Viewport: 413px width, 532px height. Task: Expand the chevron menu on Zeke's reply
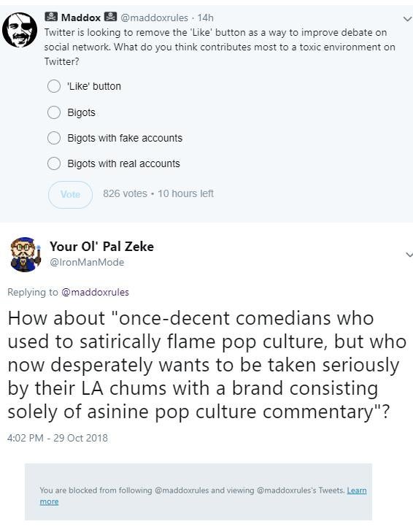click(409, 255)
